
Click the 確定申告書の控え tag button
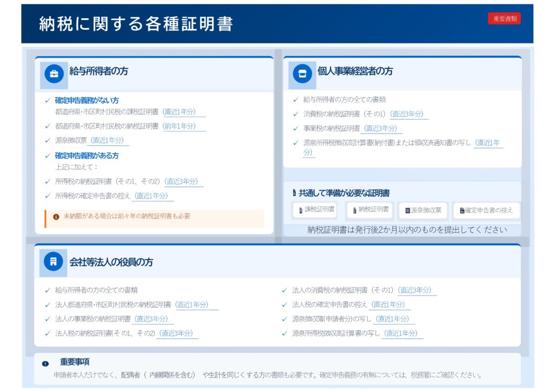pos(486,210)
